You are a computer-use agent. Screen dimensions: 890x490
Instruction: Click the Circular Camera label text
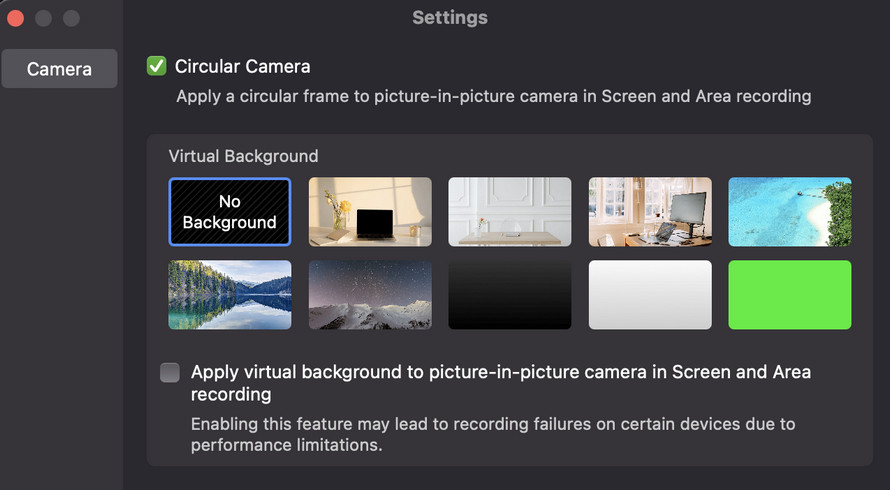coord(242,67)
